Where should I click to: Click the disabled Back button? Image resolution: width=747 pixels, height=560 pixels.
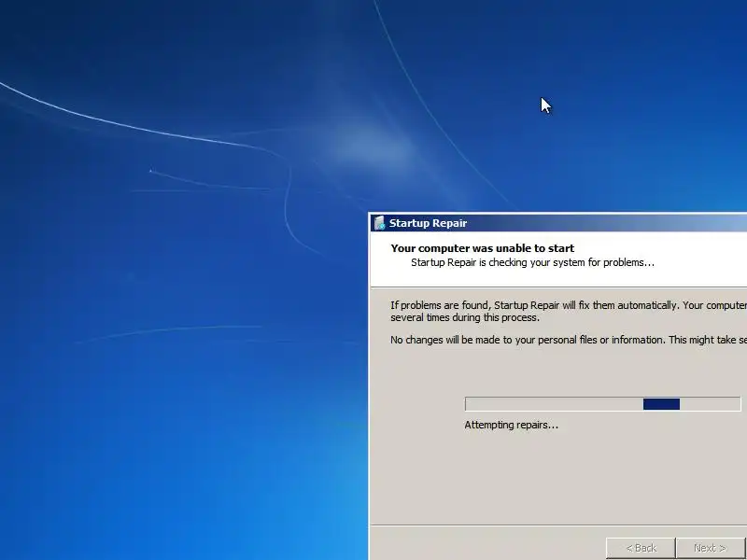coord(641,548)
